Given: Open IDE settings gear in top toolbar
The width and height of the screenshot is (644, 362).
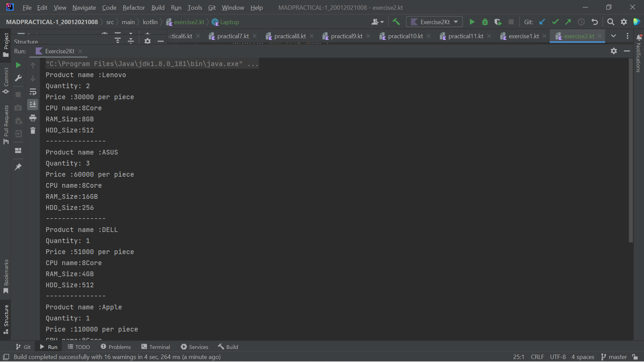Looking at the screenshot, I should click(624, 22).
